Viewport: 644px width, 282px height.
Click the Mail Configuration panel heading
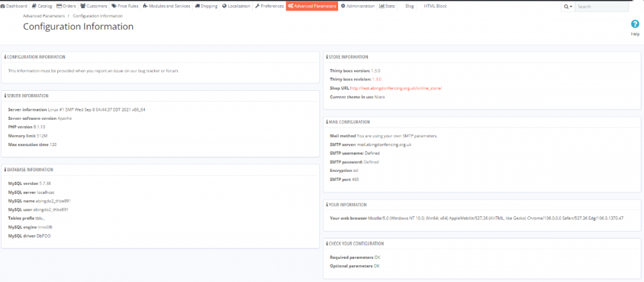pos(348,122)
